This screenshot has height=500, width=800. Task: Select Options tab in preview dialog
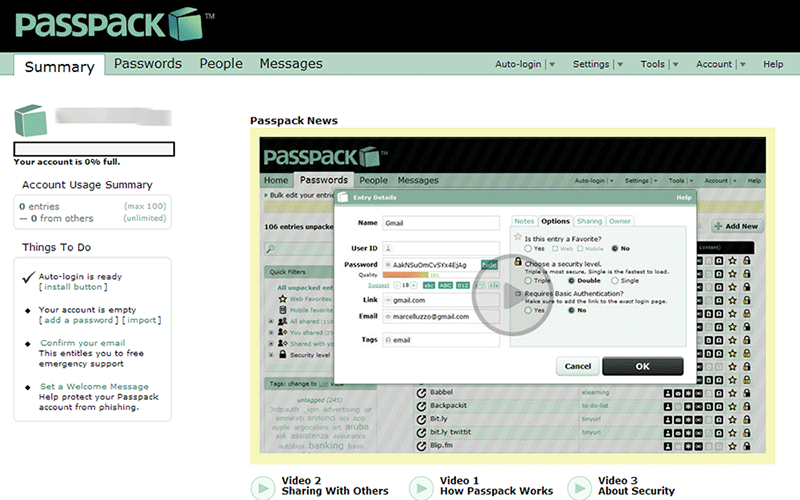click(555, 221)
